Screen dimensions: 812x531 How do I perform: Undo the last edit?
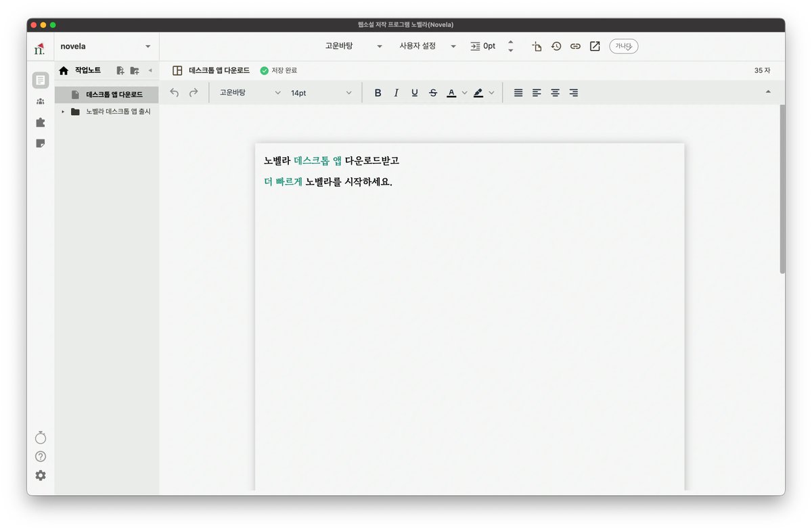pyautogui.click(x=175, y=93)
